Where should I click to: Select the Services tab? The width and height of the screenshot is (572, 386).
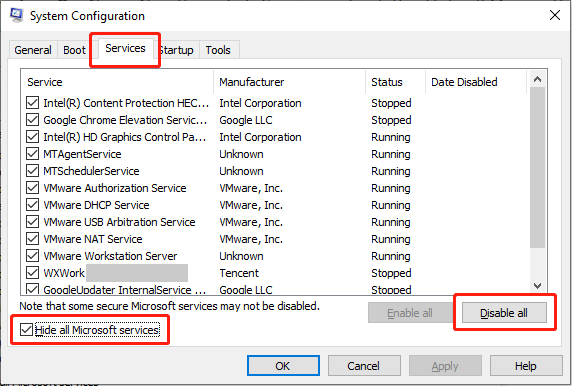pyautogui.click(x=125, y=48)
